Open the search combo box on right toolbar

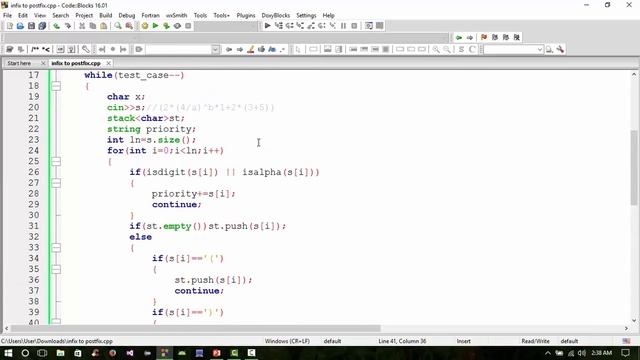(x=513, y=49)
